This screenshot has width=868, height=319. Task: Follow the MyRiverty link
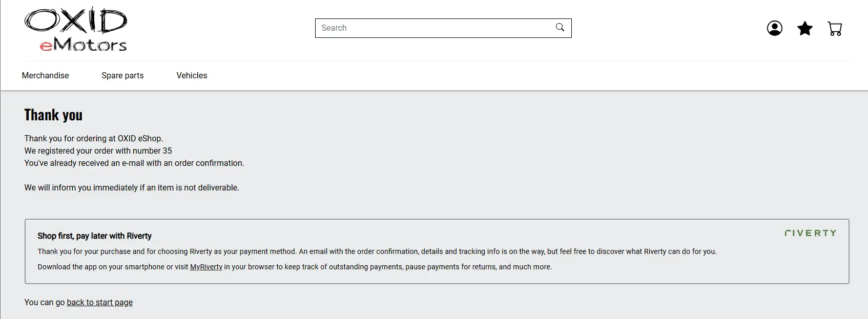coord(206,267)
